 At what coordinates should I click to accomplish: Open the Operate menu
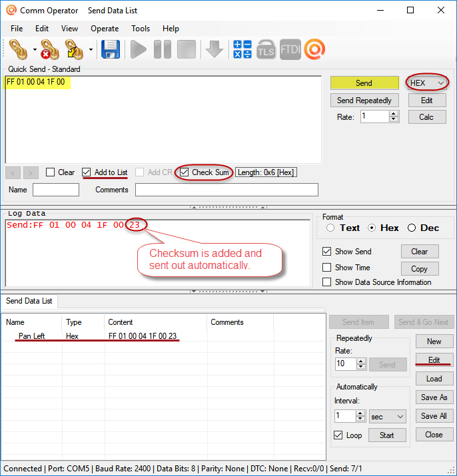click(105, 29)
